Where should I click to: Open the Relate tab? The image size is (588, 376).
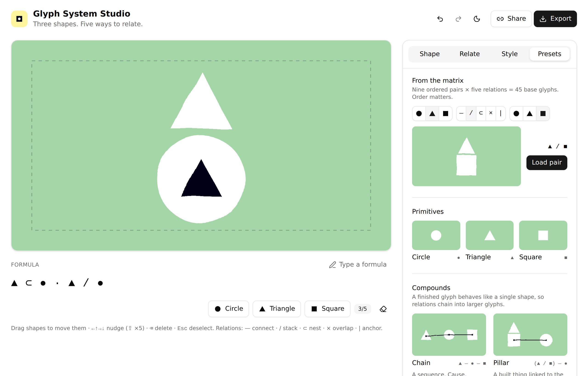[469, 54]
